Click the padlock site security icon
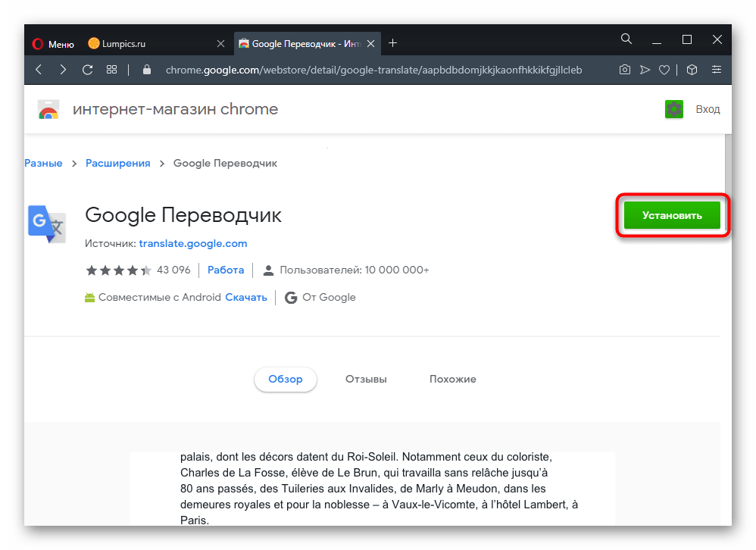 point(147,70)
